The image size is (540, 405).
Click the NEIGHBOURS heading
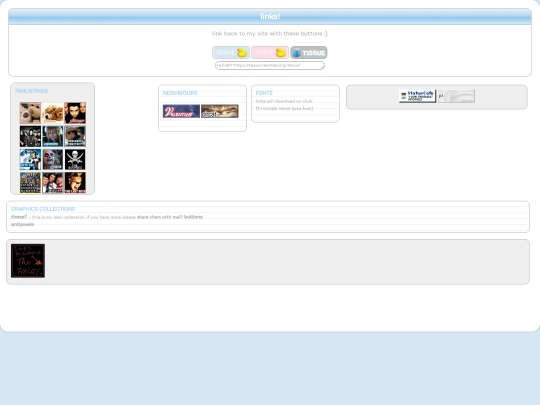click(x=180, y=93)
